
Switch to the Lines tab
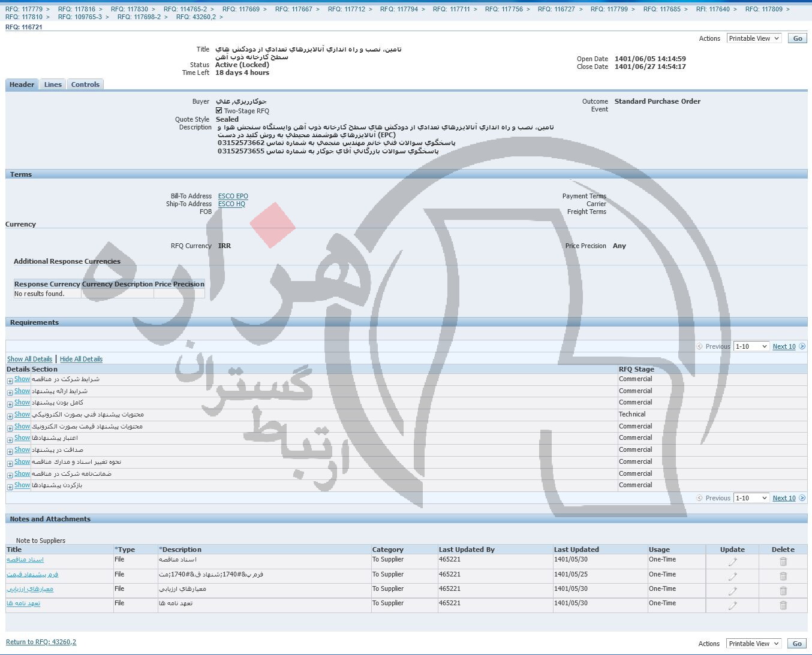[x=53, y=84]
